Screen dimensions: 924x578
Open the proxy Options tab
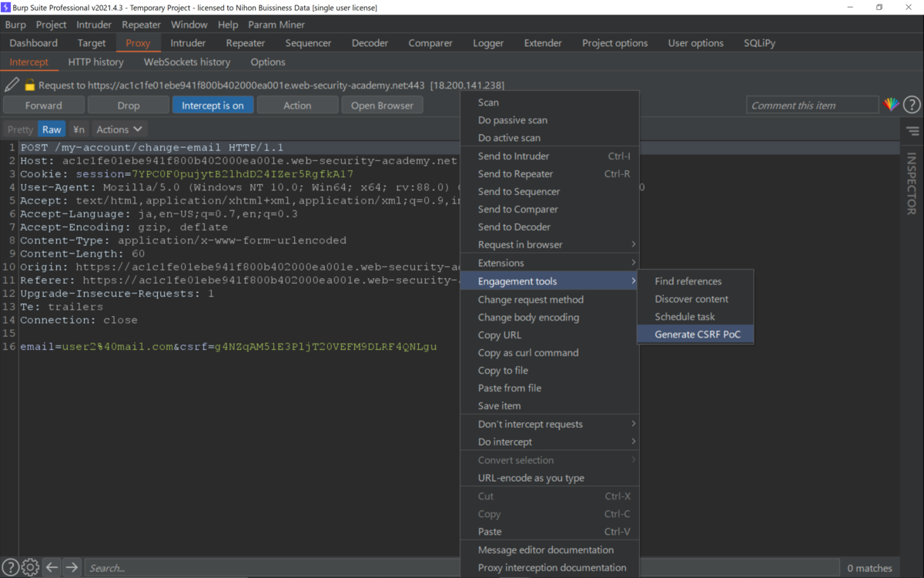pyautogui.click(x=268, y=62)
